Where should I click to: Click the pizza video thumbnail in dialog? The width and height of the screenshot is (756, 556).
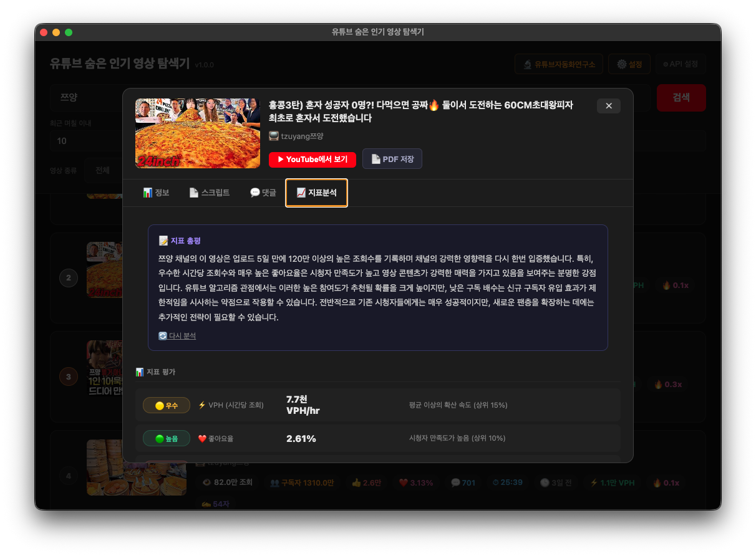point(198,133)
